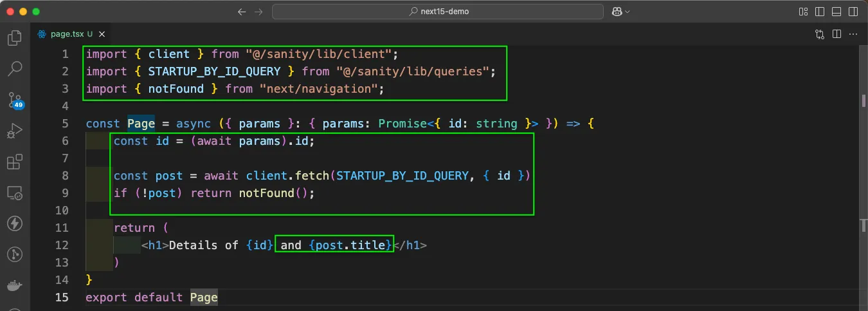Open the Copilot dropdown chevron
The image size is (868, 311).
(628, 12)
